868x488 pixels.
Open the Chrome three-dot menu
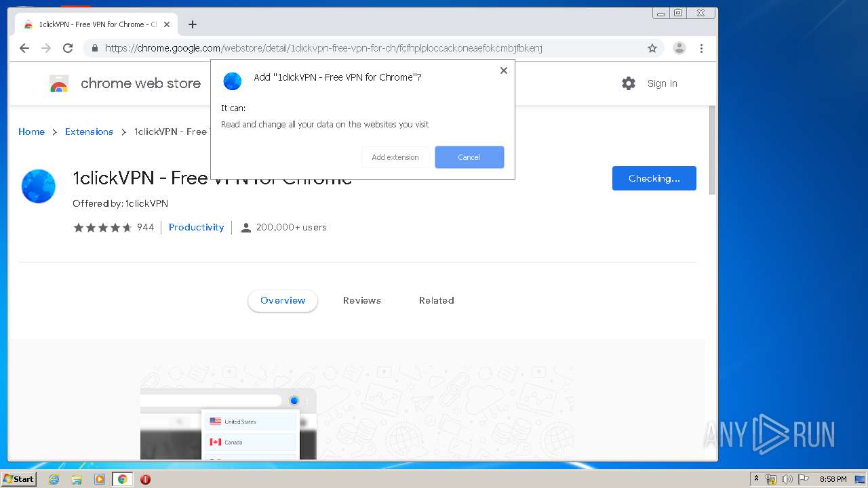coord(701,48)
